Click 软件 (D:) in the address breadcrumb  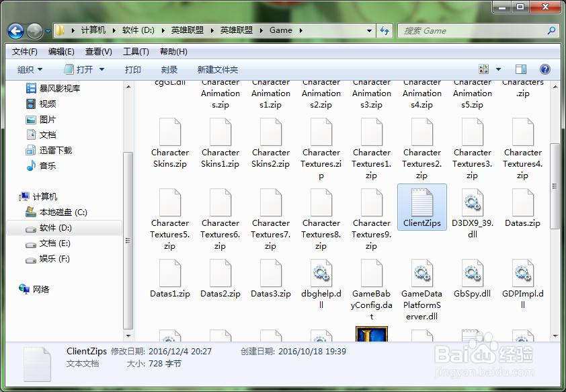pyautogui.click(x=138, y=30)
